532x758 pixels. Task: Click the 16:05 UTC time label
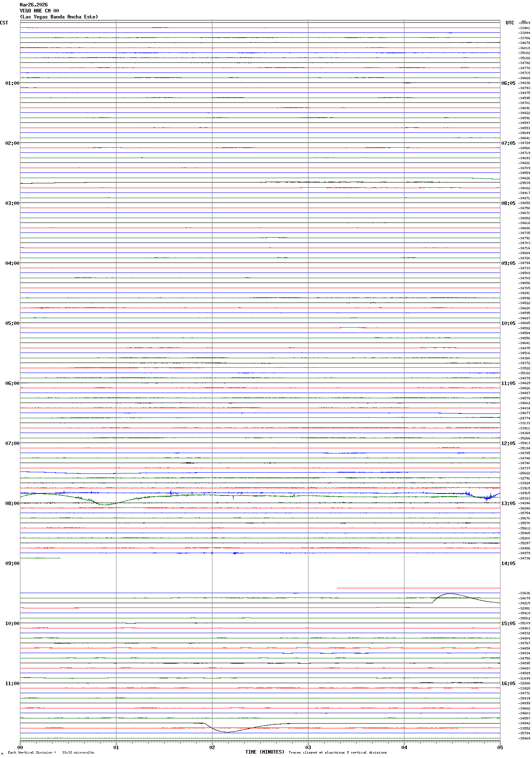[x=508, y=684]
